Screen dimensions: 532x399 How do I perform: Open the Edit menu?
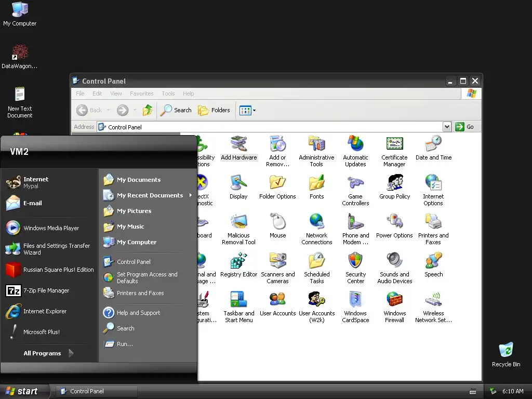(97, 94)
